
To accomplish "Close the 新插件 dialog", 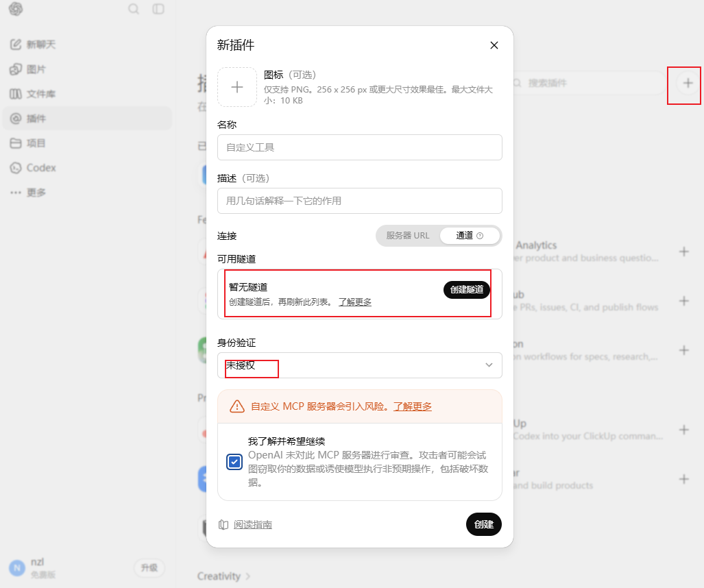I will (494, 45).
